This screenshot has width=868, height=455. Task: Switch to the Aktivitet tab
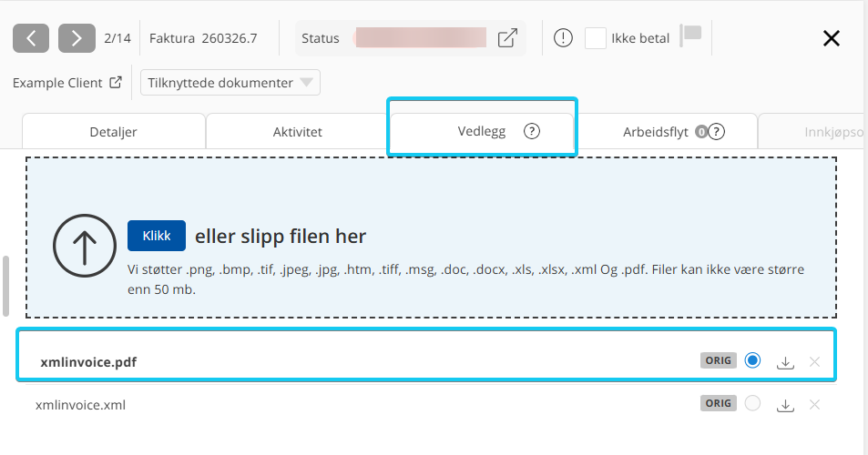click(x=297, y=132)
